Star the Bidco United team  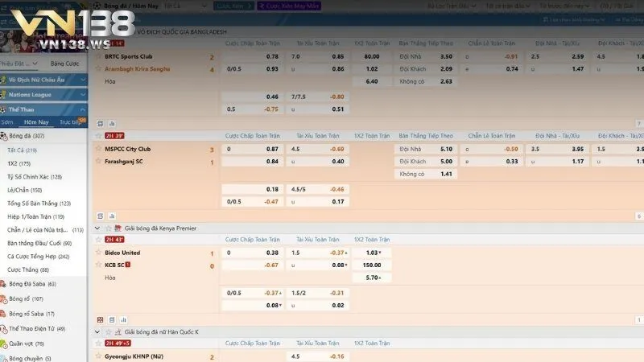point(99,253)
